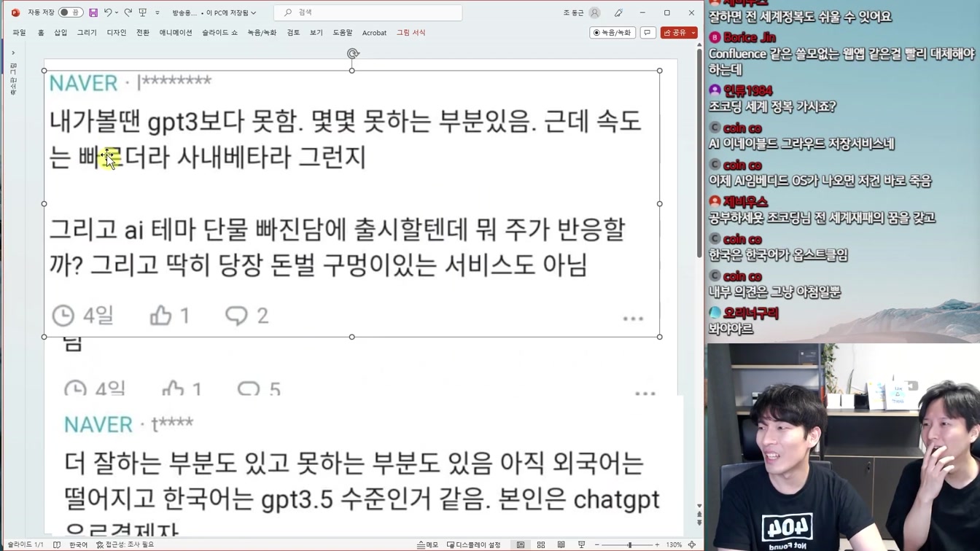Click zoom out minus icon
The width and height of the screenshot is (980, 551).
click(597, 544)
